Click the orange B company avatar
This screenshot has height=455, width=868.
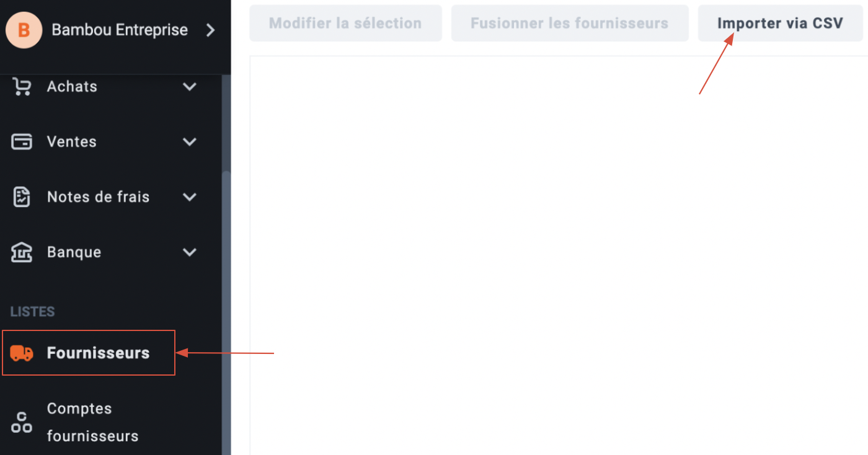(24, 30)
